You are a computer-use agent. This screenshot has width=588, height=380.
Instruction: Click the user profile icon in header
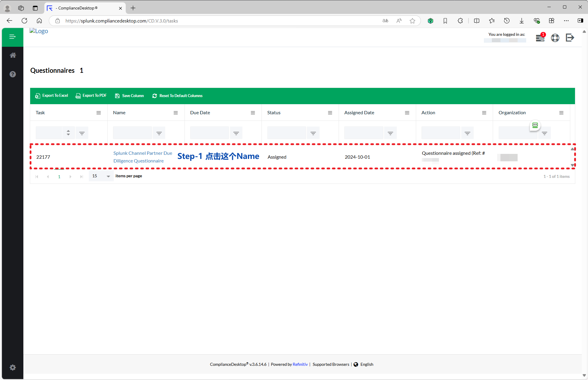pyautogui.click(x=555, y=38)
